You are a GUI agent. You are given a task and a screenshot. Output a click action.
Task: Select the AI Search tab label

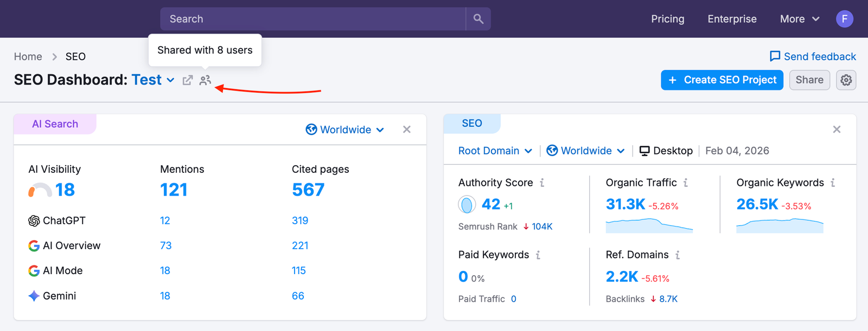[55, 124]
